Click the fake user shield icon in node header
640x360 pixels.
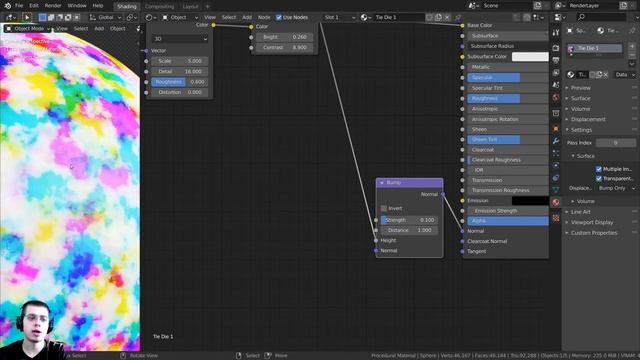pos(429,18)
